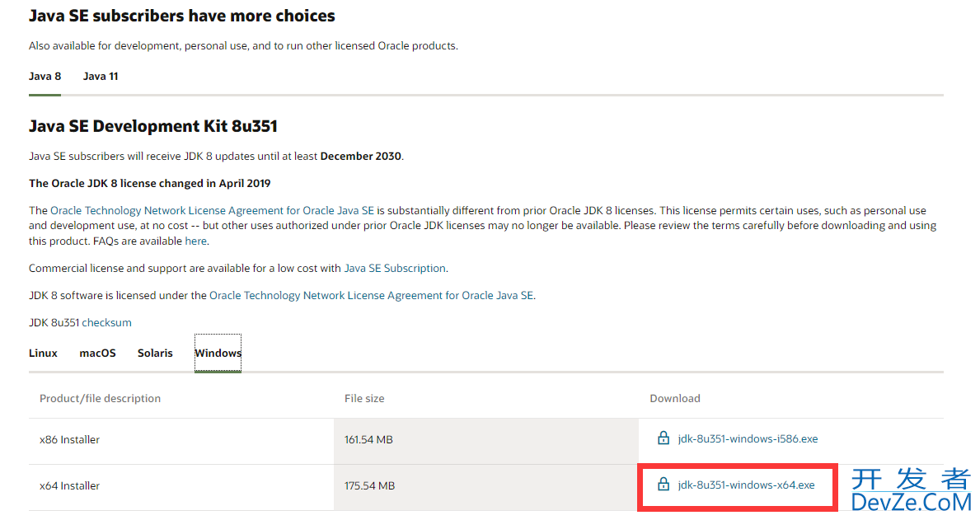The width and height of the screenshot is (980, 520).
Task: Click the 'Product/file description' column header
Action: click(x=100, y=399)
